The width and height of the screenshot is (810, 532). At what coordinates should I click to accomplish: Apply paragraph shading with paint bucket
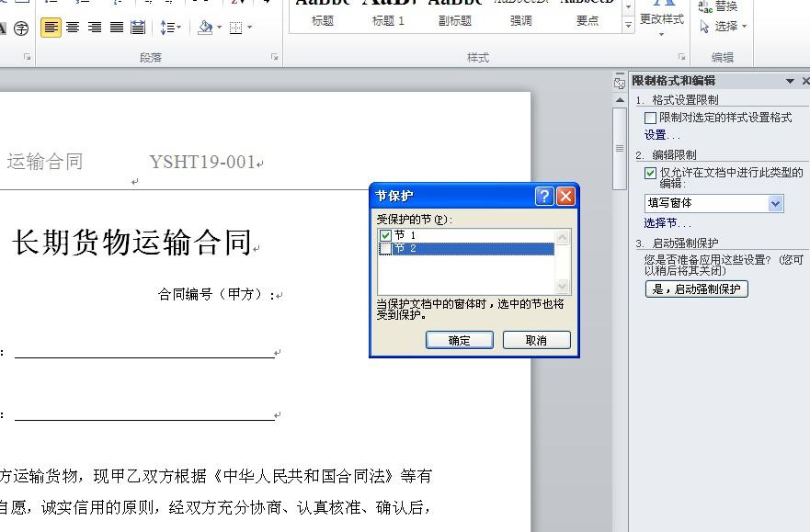coord(205,28)
